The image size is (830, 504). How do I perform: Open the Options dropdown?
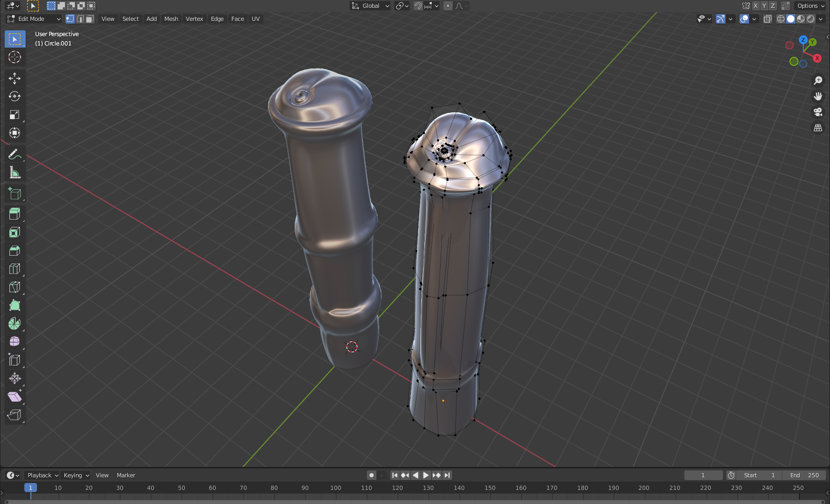pos(810,6)
